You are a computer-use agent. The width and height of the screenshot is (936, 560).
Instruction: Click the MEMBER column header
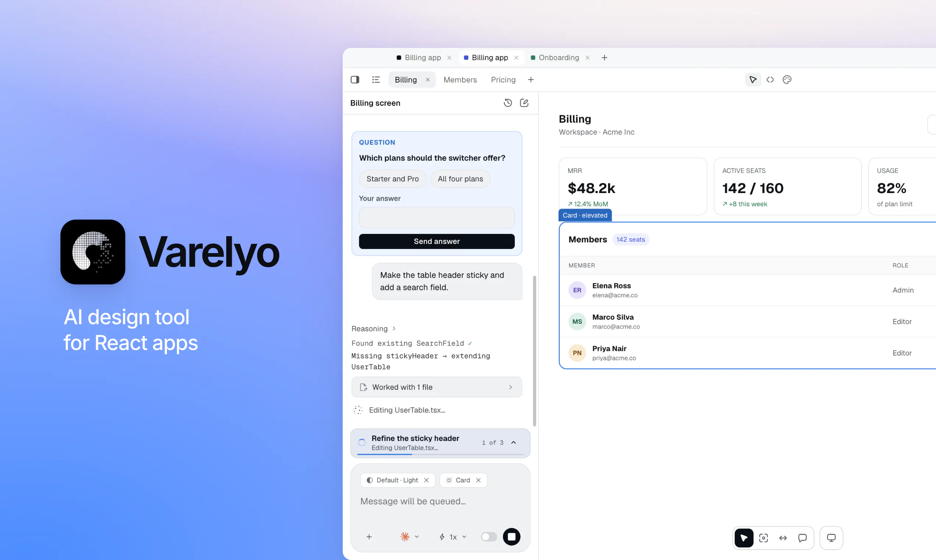[581, 266]
